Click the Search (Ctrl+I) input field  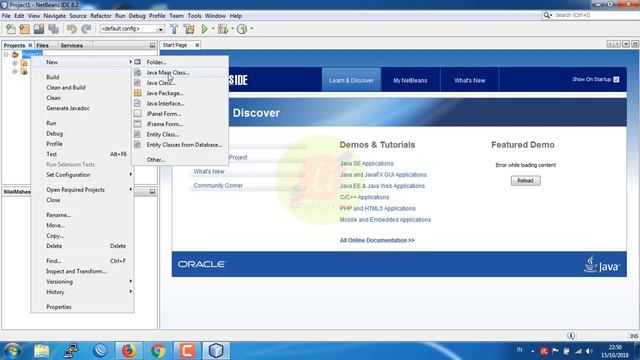click(596, 15)
